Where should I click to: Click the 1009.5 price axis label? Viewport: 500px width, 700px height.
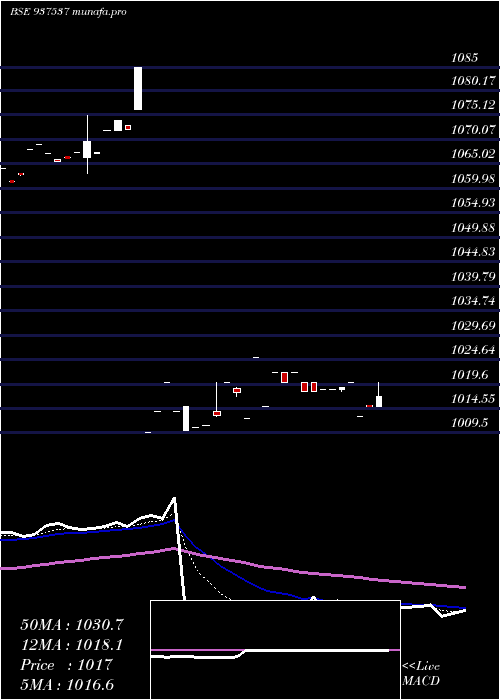470,423
